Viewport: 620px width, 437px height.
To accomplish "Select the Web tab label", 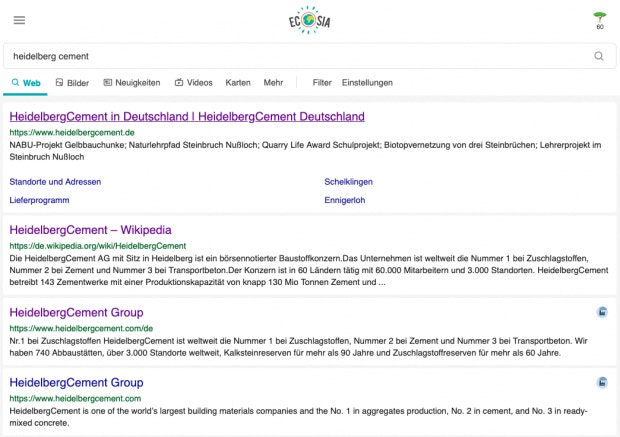I will [x=32, y=83].
